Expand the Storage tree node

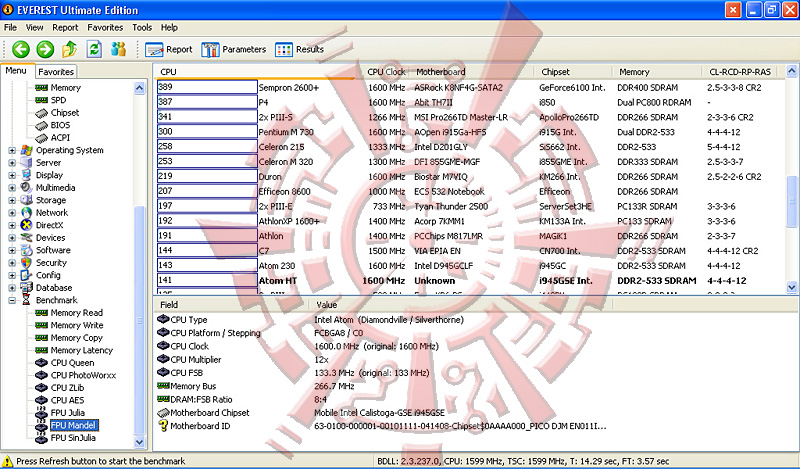[12, 201]
